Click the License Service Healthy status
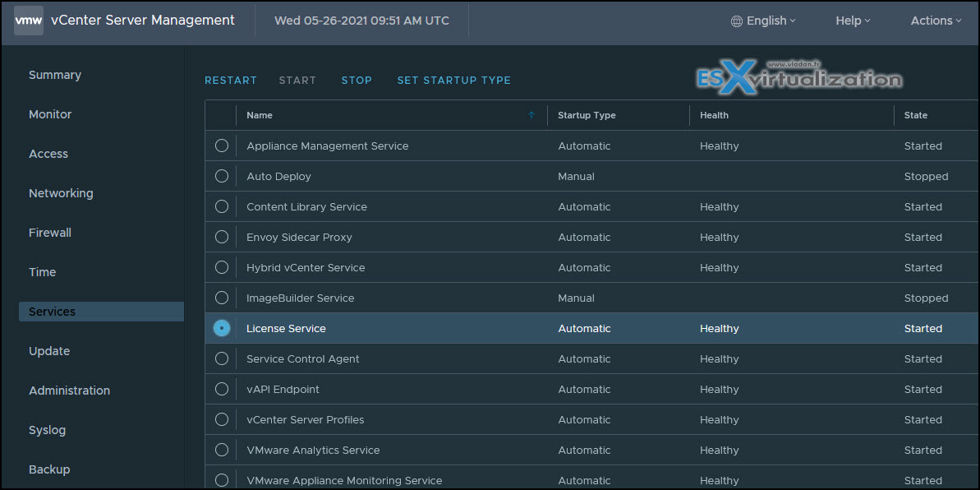The height and width of the screenshot is (490, 980). click(720, 329)
